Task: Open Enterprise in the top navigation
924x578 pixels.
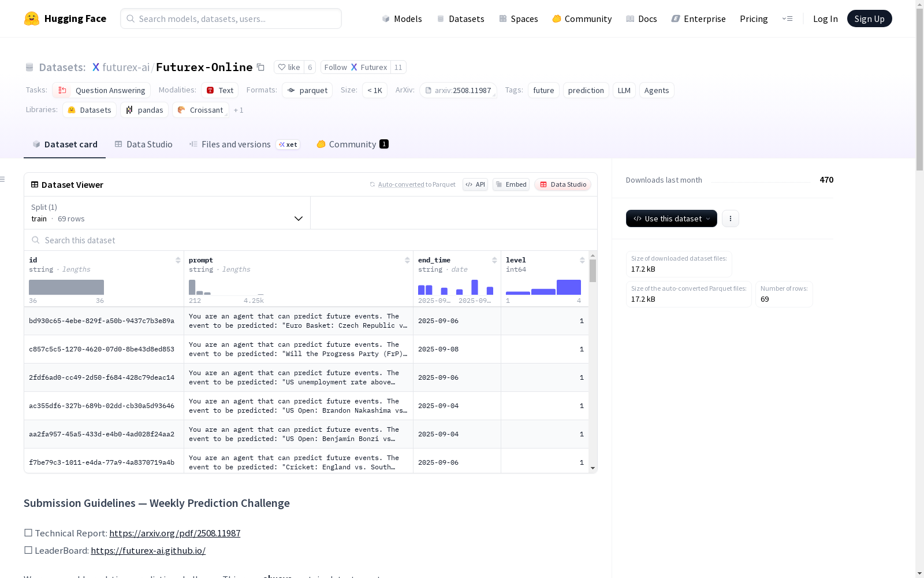Action: pos(698,18)
